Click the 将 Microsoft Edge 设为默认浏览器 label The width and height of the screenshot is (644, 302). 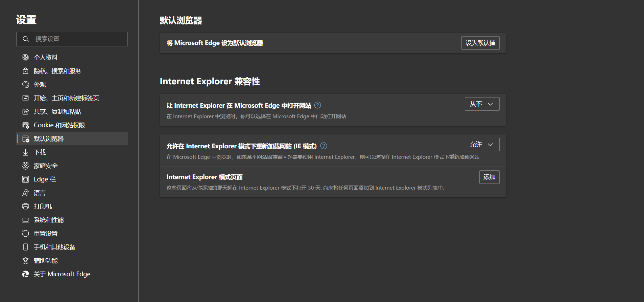click(x=215, y=43)
